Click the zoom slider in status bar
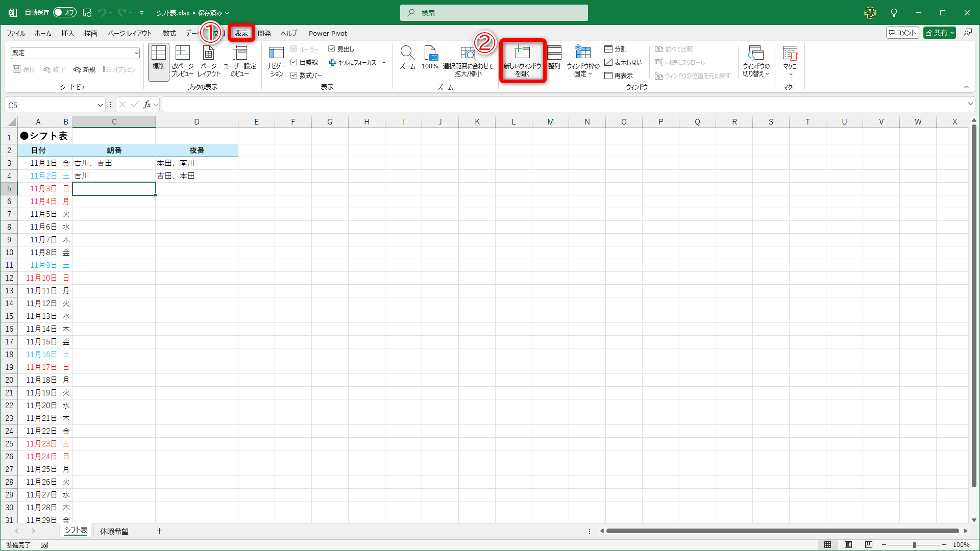 coord(914,545)
